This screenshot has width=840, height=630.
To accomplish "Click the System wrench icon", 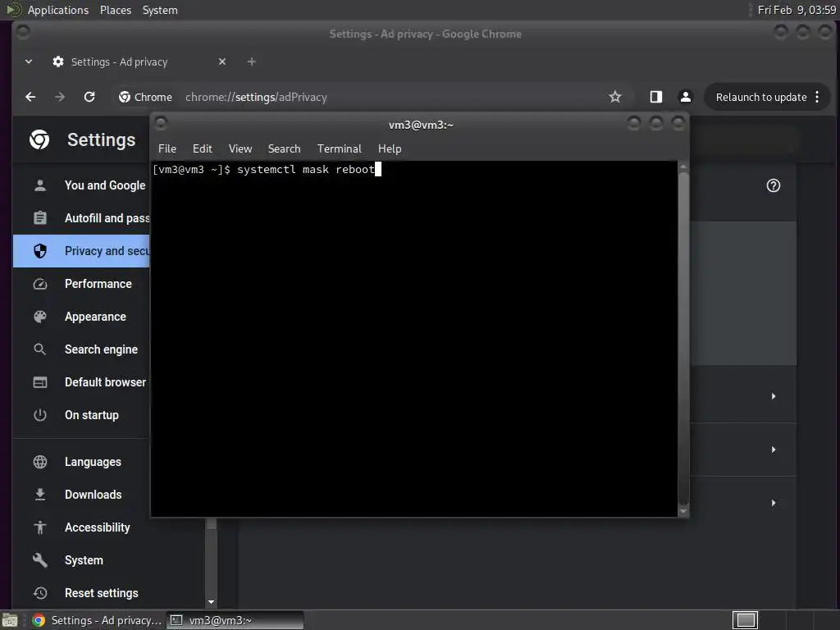I will click(x=40, y=560).
